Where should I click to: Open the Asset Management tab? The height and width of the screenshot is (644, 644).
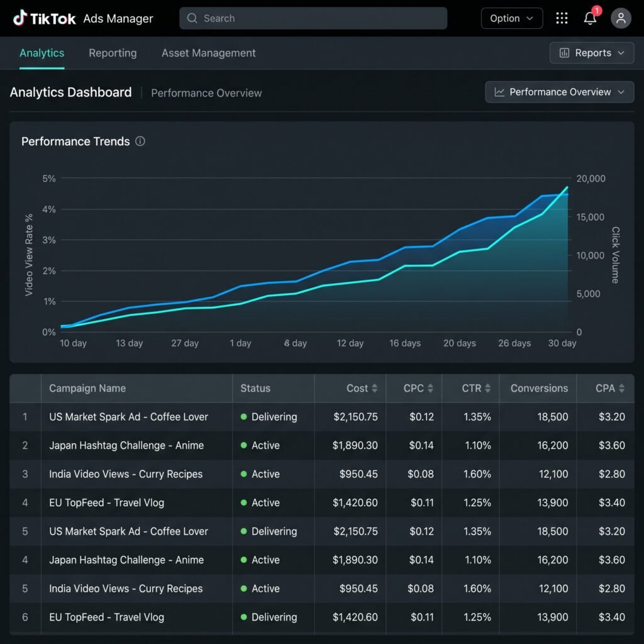208,53
